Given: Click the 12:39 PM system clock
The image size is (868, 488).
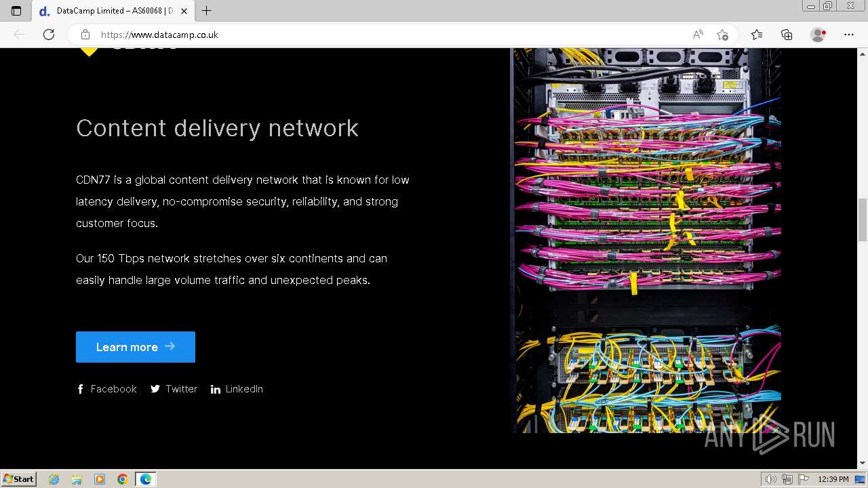Looking at the screenshot, I should (833, 479).
